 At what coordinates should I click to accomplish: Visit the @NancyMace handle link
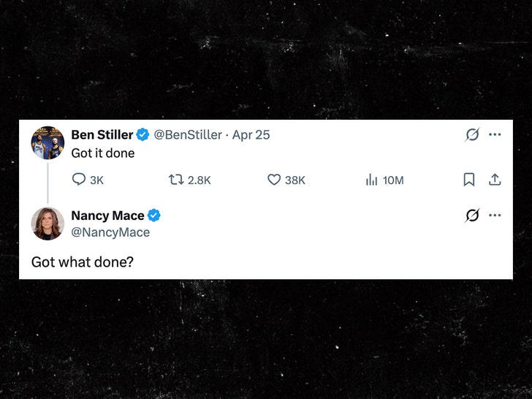(x=110, y=232)
